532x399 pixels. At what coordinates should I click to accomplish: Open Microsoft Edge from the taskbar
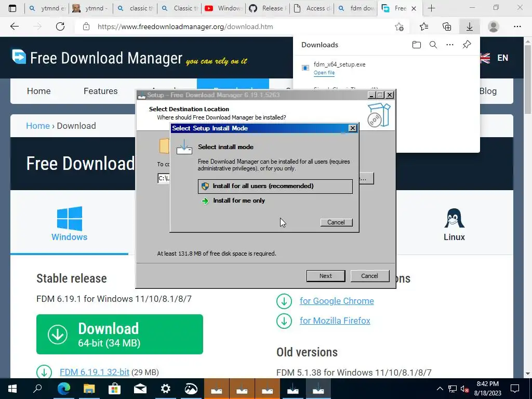pos(63,389)
